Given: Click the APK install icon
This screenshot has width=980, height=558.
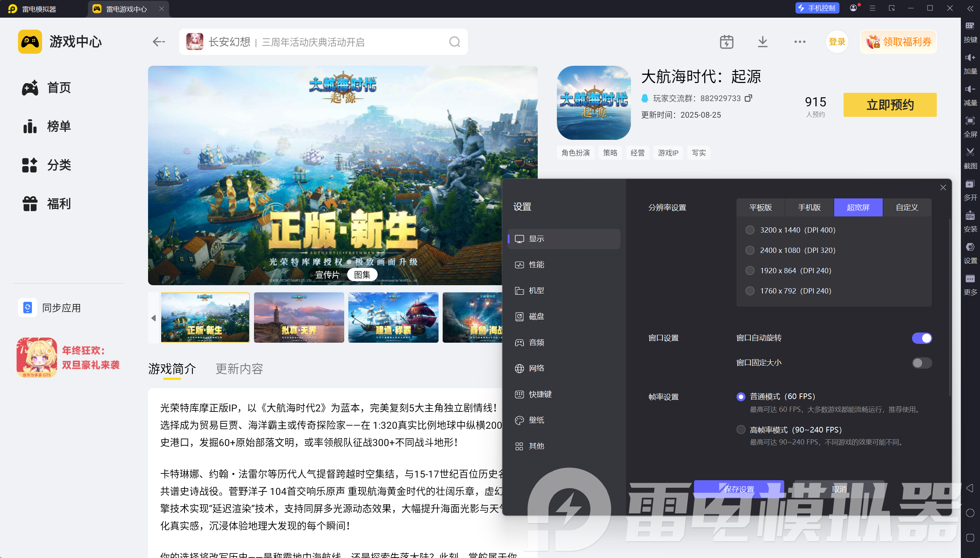Looking at the screenshot, I should pos(970,216).
